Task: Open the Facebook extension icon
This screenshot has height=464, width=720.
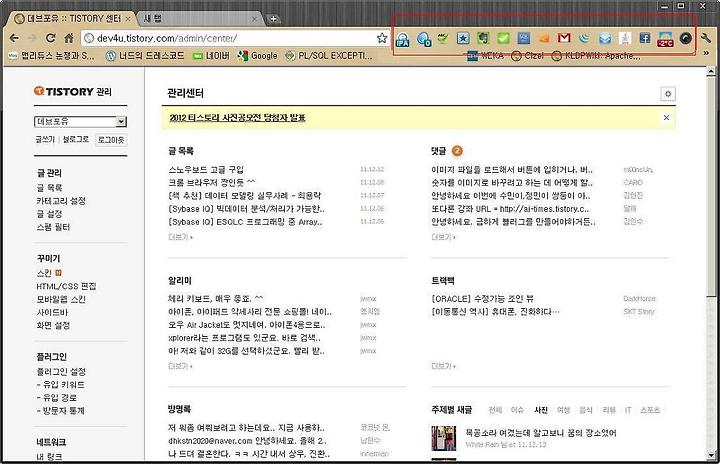Action: point(645,39)
